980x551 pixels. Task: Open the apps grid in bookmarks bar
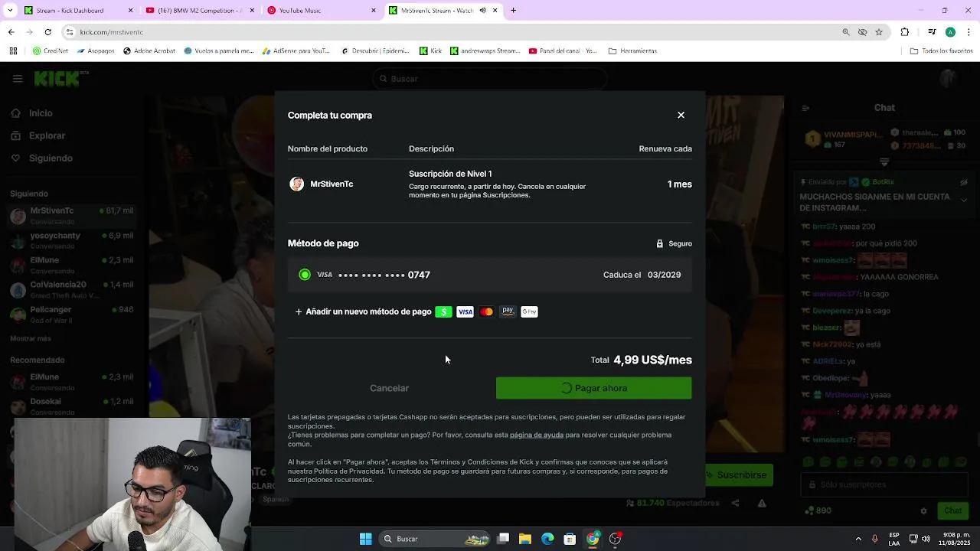point(13,51)
